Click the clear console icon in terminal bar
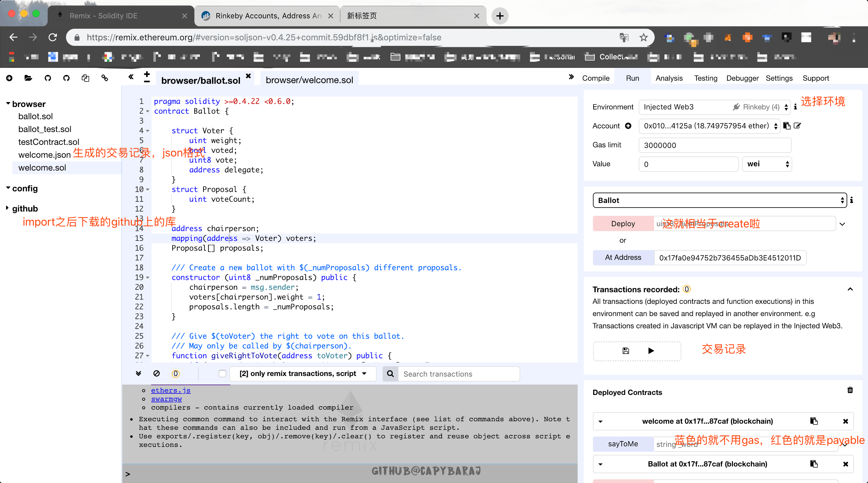This screenshot has width=868, height=483. point(156,374)
